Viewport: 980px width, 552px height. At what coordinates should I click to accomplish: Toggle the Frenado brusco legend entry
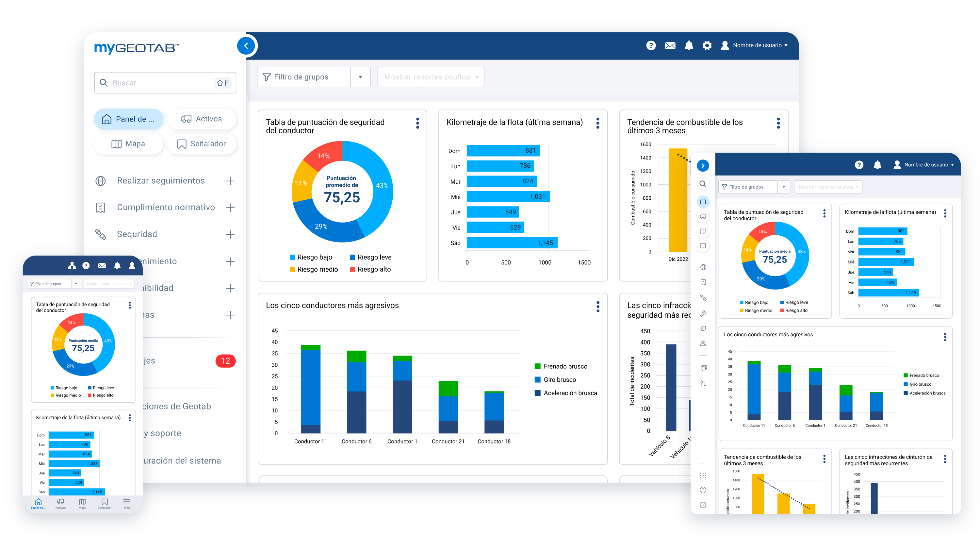[562, 366]
